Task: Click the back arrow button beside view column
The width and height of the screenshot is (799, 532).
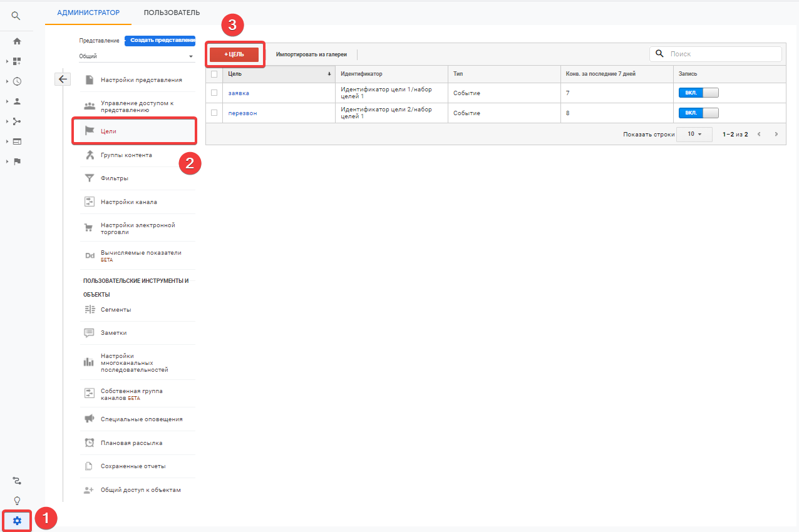Action: coord(63,79)
